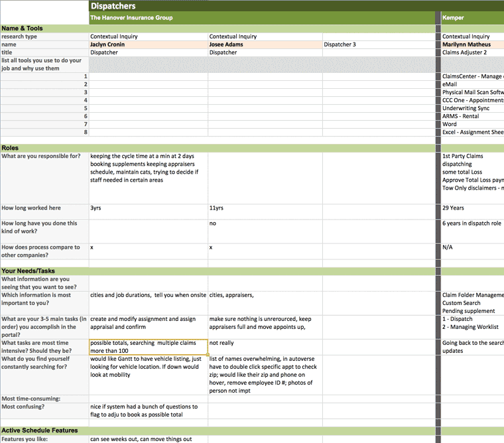Click the highlighted possible totals cell
This screenshot has width=504, height=443.
tap(149, 347)
